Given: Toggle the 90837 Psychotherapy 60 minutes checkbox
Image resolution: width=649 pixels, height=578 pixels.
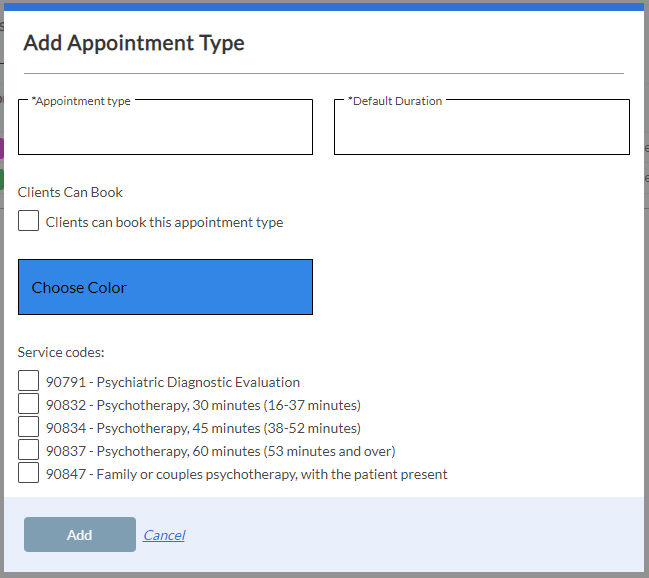Looking at the screenshot, I should [29, 450].
